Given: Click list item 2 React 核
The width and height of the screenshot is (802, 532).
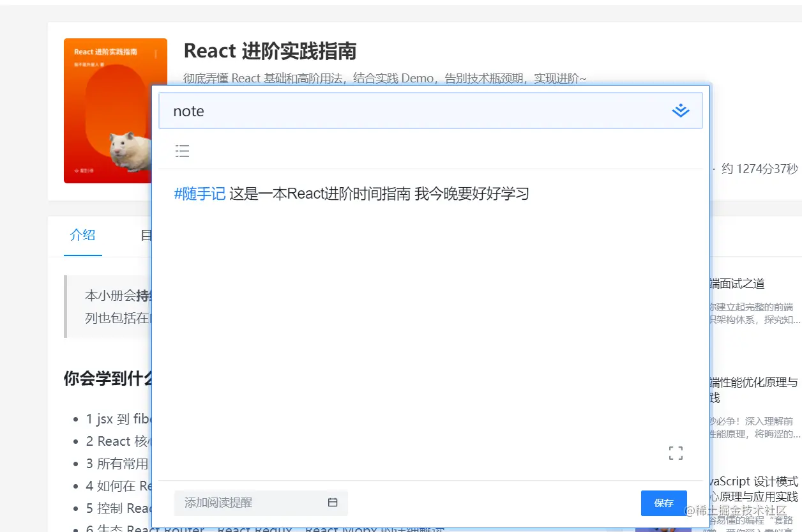Looking at the screenshot, I should [x=118, y=441].
